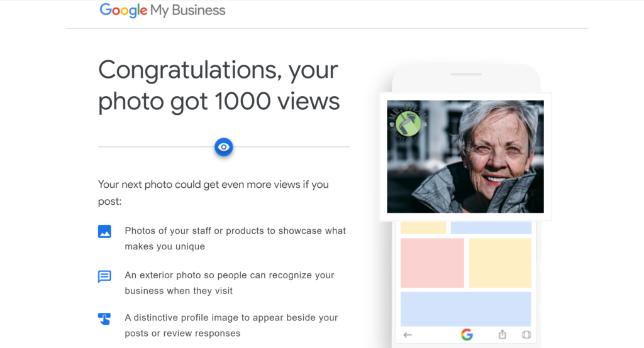Click the blue eye views icon
This screenshot has width=644, height=348.
(x=224, y=147)
